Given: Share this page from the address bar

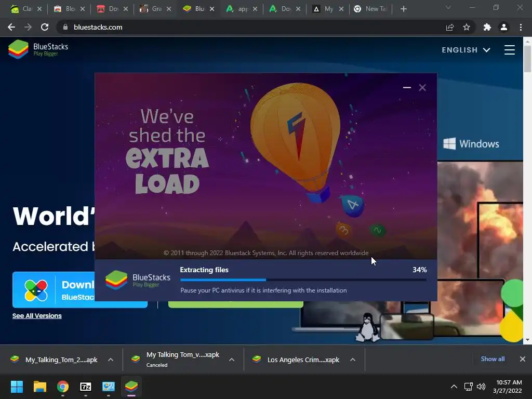Looking at the screenshot, I should click(450, 27).
